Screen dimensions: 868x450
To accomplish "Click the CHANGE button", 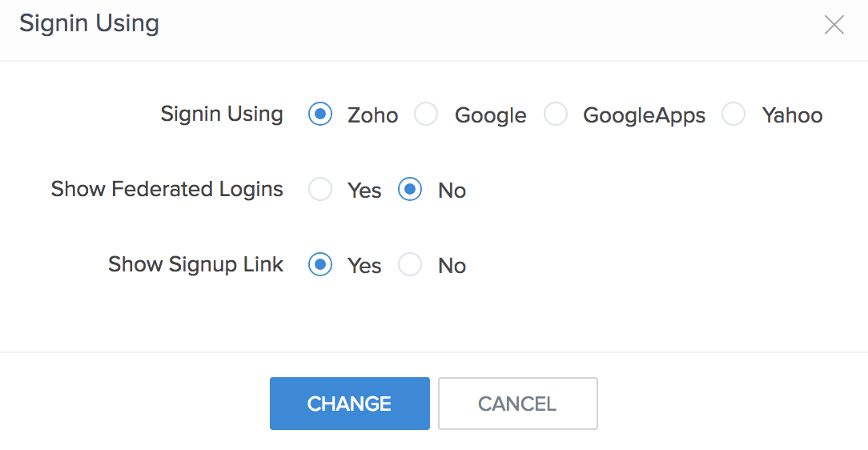I will pyautogui.click(x=350, y=404).
